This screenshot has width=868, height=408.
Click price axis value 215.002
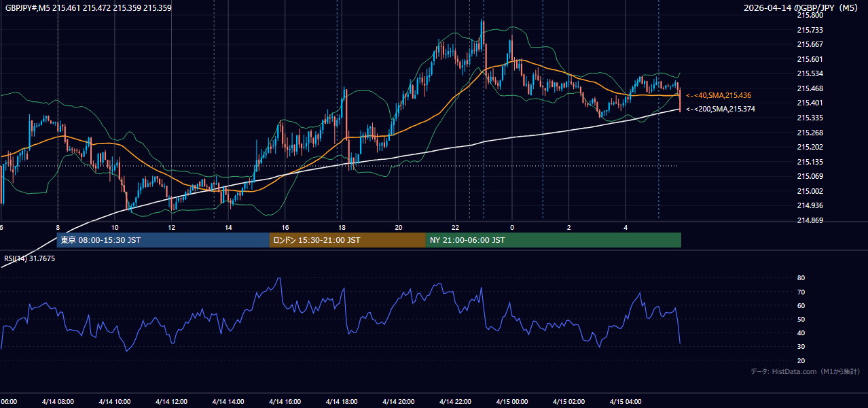point(809,191)
